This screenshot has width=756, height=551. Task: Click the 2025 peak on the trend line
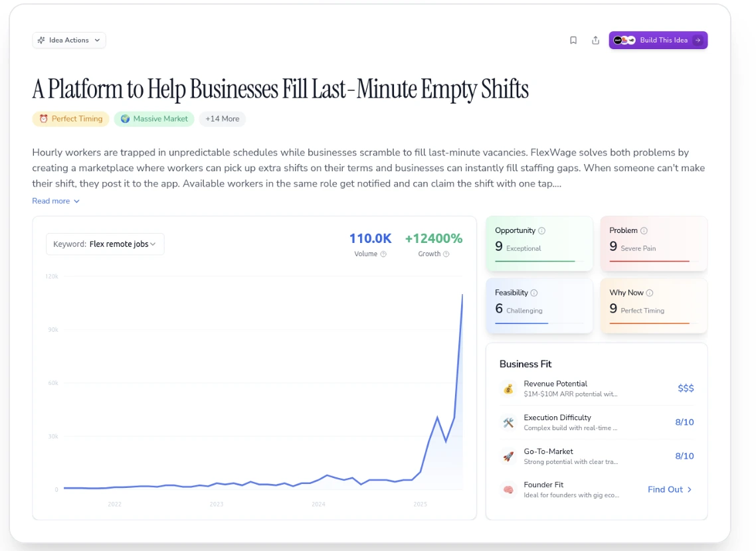point(462,295)
